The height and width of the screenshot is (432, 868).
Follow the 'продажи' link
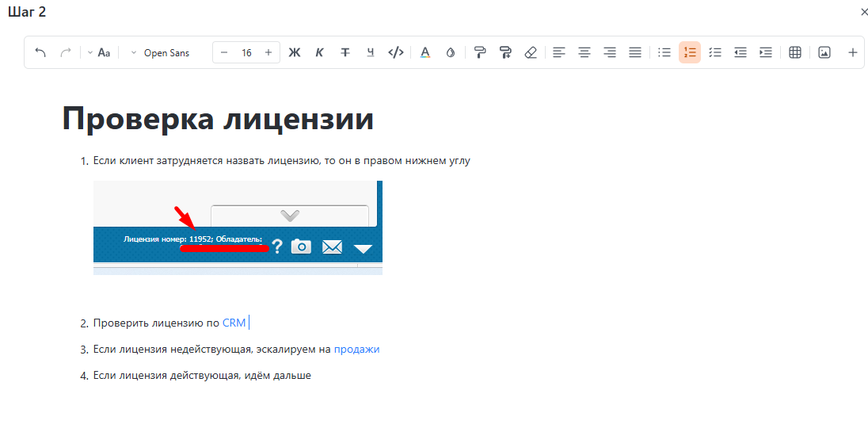pos(356,350)
